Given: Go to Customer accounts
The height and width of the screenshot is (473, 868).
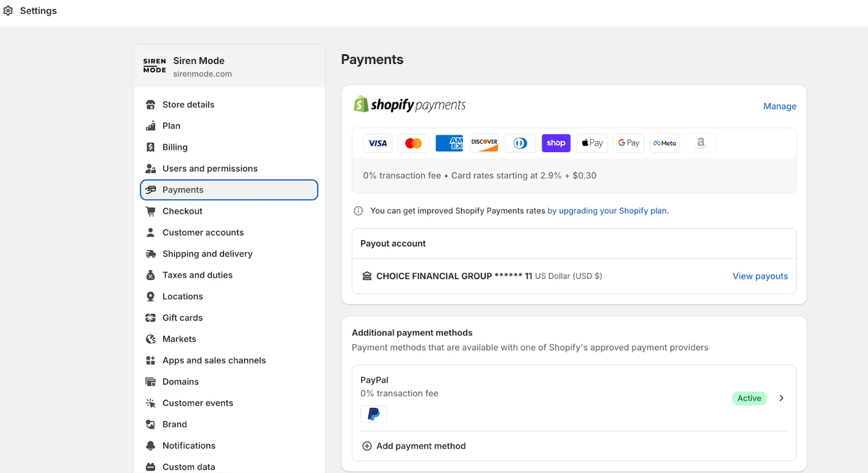Looking at the screenshot, I should [x=229, y=233].
